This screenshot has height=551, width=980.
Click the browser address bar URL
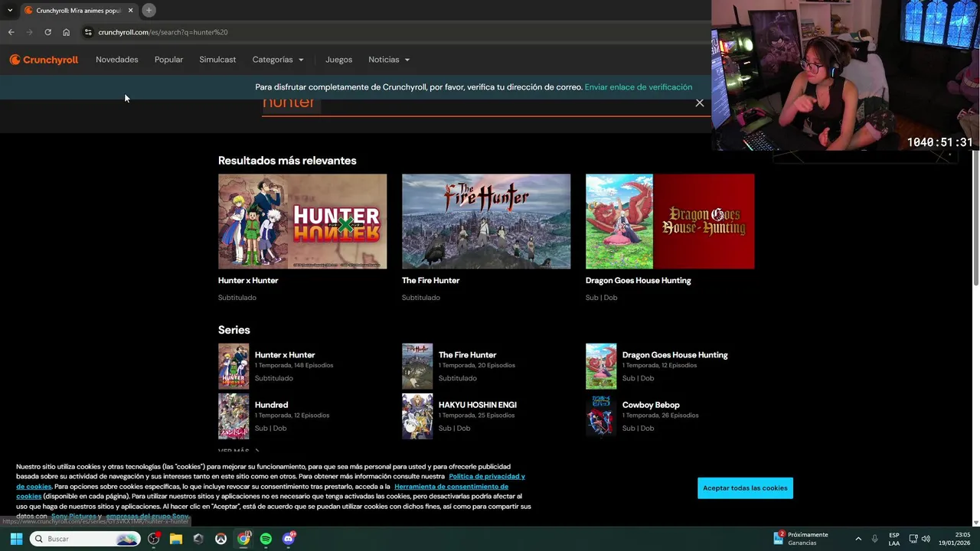163,32
